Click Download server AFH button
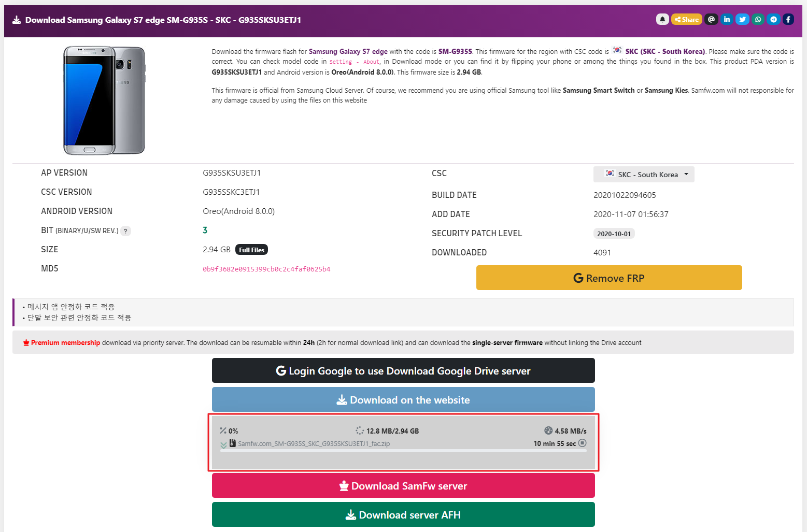The width and height of the screenshot is (807, 532). (x=403, y=514)
